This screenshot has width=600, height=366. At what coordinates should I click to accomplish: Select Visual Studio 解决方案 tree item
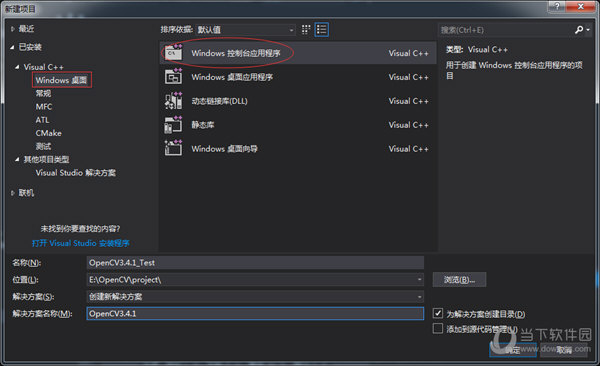pyautogui.click(x=75, y=173)
